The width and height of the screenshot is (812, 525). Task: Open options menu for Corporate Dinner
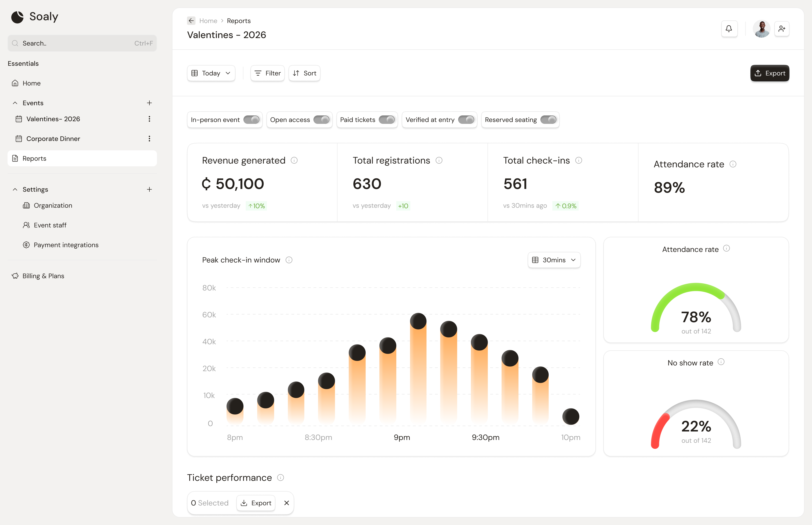coord(149,139)
